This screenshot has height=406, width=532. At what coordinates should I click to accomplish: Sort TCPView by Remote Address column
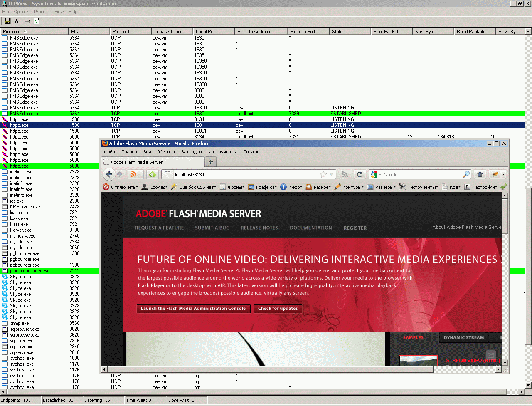261,31
